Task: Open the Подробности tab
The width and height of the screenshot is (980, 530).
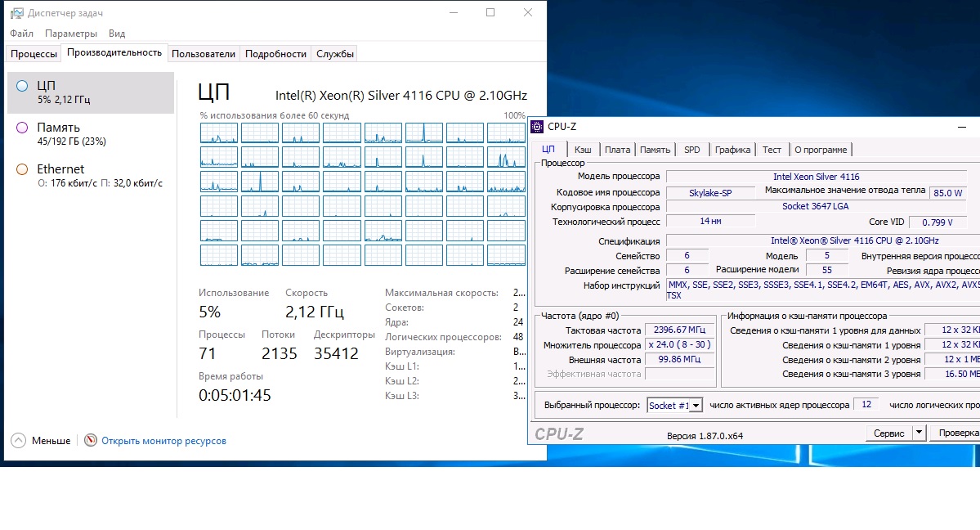Action: (x=275, y=54)
